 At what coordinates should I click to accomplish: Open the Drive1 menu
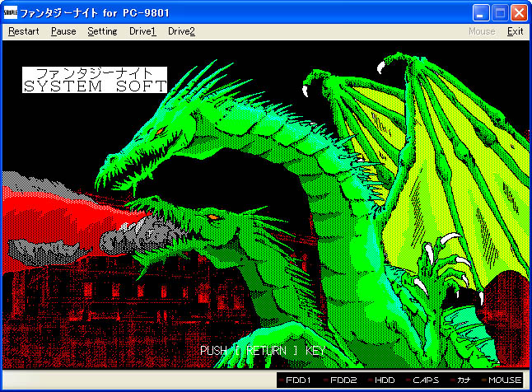click(142, 31)
